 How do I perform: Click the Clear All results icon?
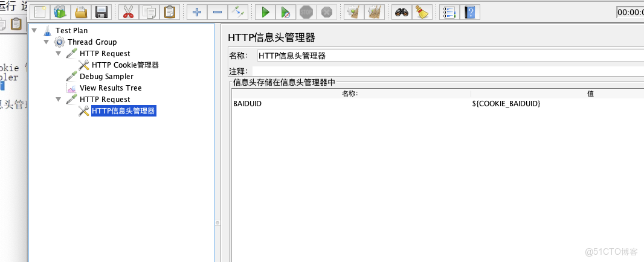pyautogui.click(x=374, y=12)
